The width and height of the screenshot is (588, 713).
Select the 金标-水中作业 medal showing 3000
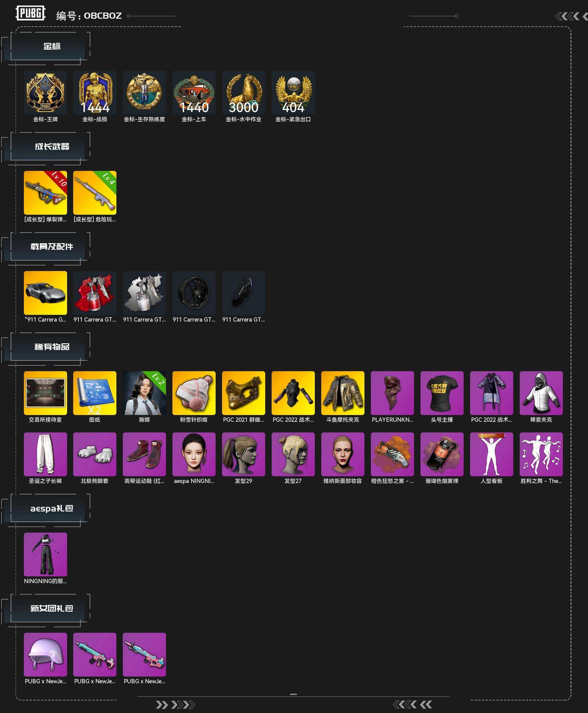coord(243,92)
